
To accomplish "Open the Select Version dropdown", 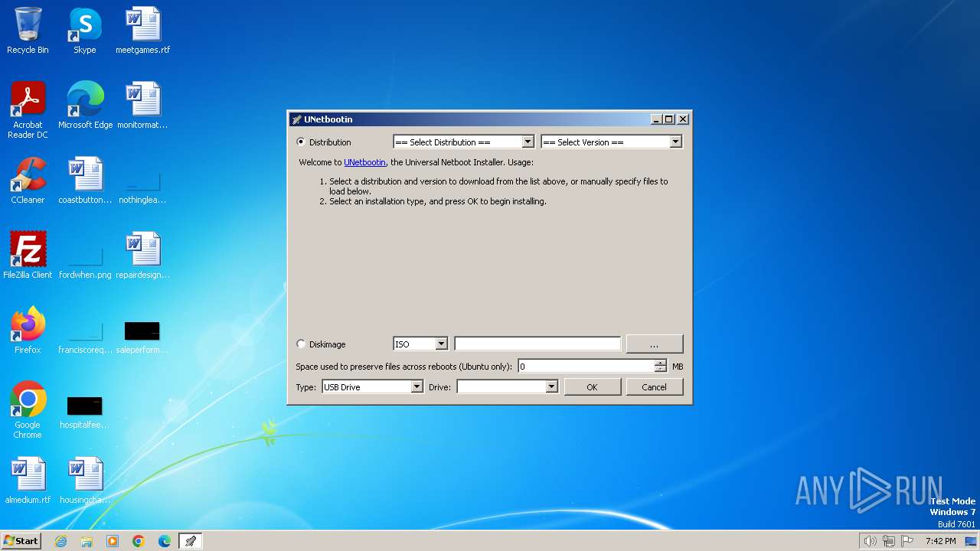I will coord(611,142).
